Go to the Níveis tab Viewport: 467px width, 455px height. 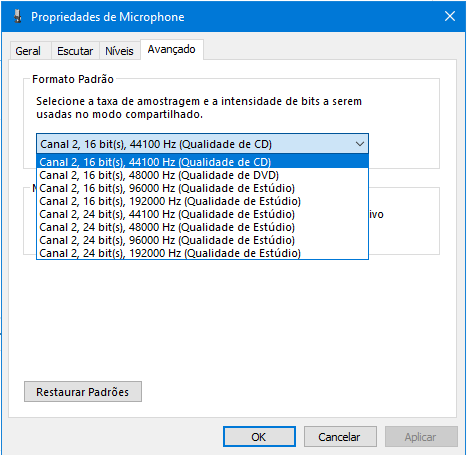[x=119, y=51]
